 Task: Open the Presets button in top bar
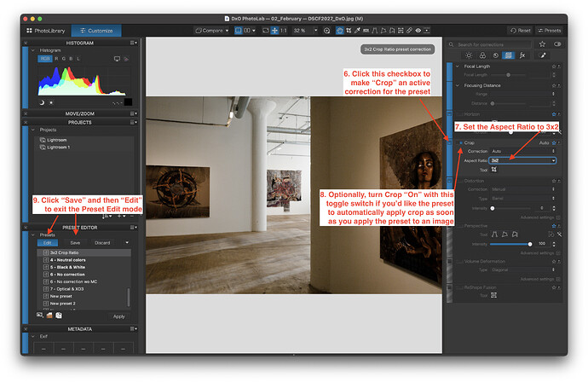point(549,31)
